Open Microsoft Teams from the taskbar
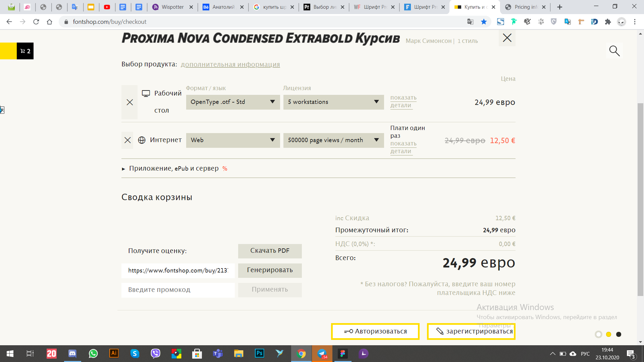The image size is (644, 362). 218,354
